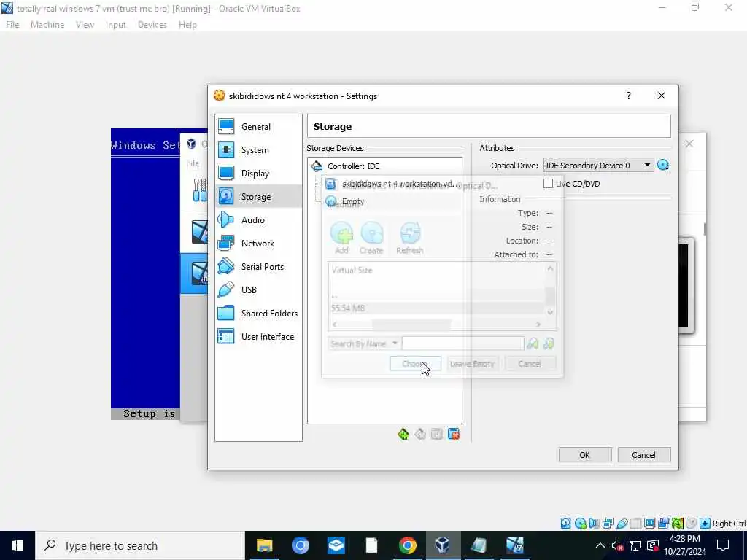747x560 pixels.
Task: Open the General settings category
Action: point(258,127)
